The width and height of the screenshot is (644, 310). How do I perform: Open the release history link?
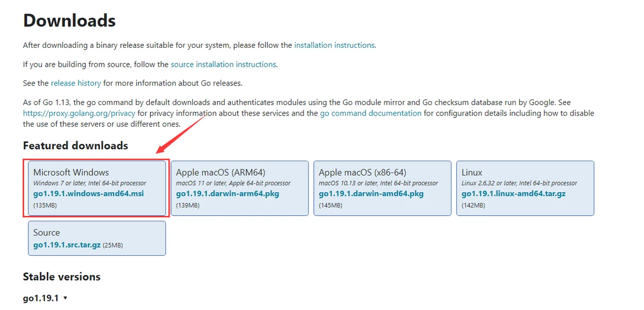[x=76, y=83]
